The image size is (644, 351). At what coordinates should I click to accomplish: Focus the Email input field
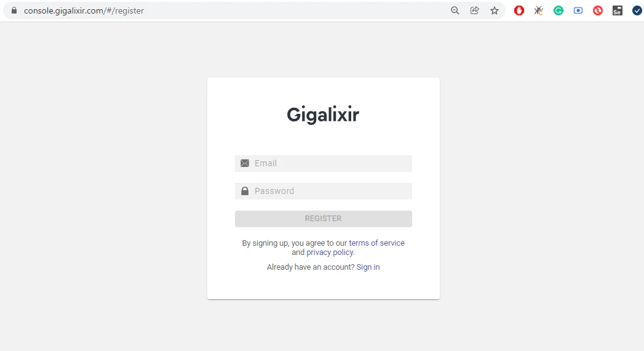tap(324, 163)
